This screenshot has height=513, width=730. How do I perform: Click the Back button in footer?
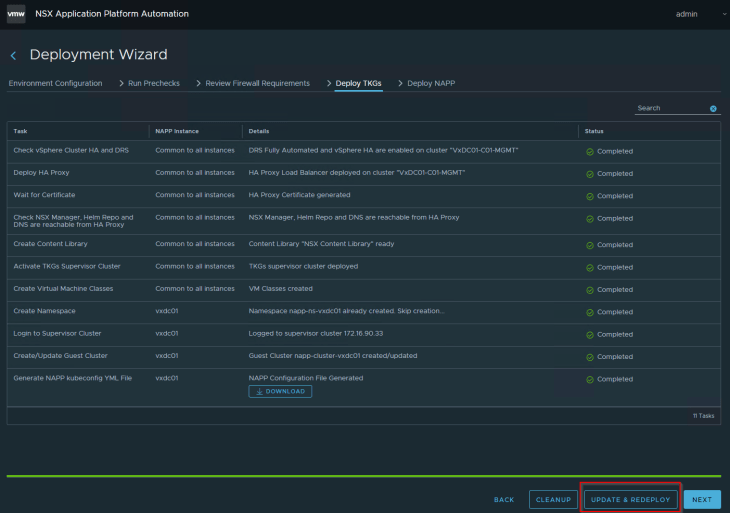pos(504,499)
